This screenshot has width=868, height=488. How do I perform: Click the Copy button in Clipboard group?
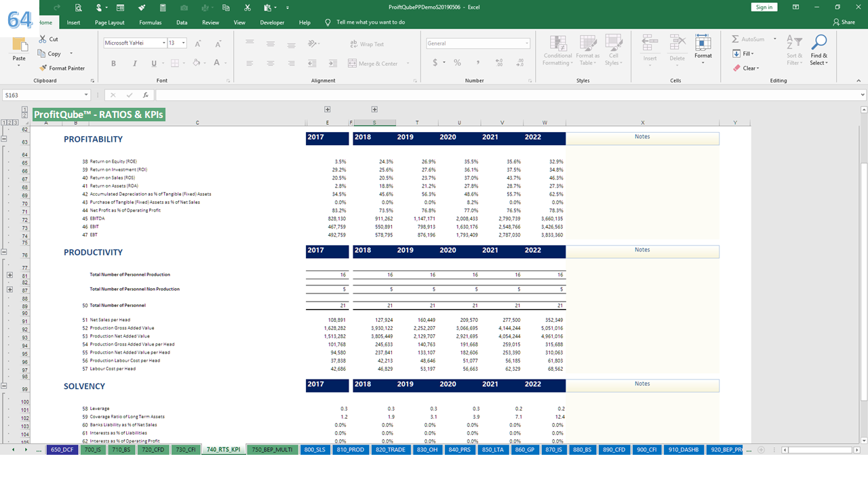click(50, 54)
